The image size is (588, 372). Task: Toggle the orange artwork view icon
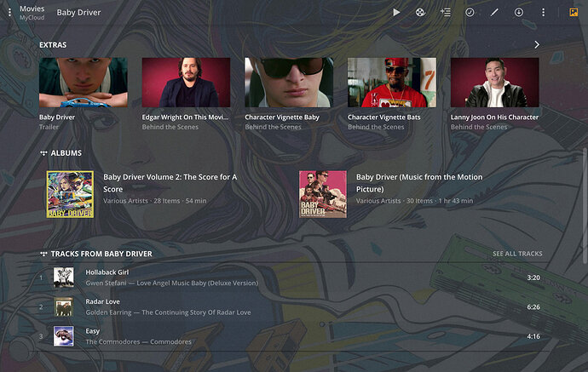point(574,13)
